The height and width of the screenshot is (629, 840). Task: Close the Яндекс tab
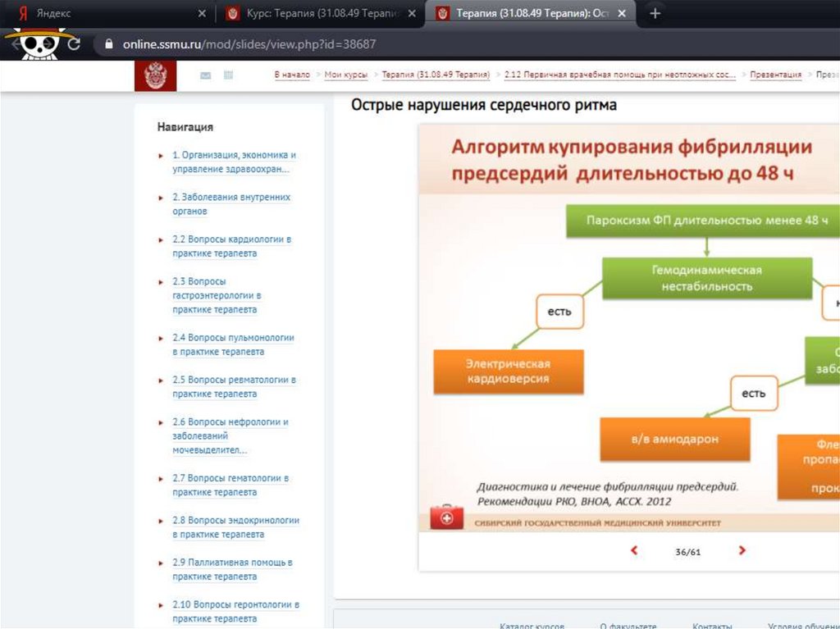[x=202, y=13]
